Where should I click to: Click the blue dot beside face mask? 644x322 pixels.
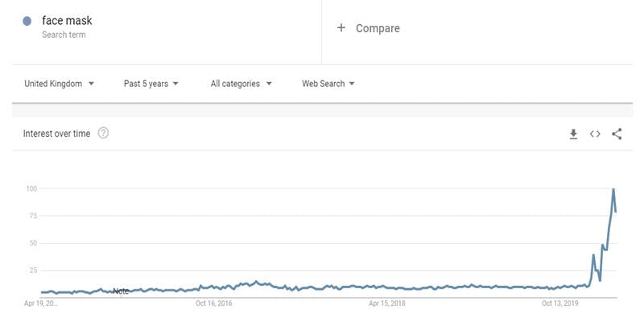[27, 21]
